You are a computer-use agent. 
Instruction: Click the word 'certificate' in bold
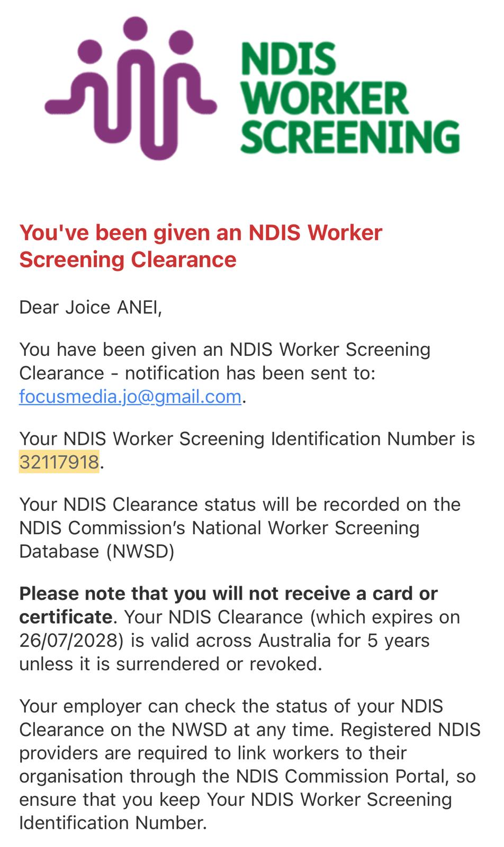click(x=65, y=617)
